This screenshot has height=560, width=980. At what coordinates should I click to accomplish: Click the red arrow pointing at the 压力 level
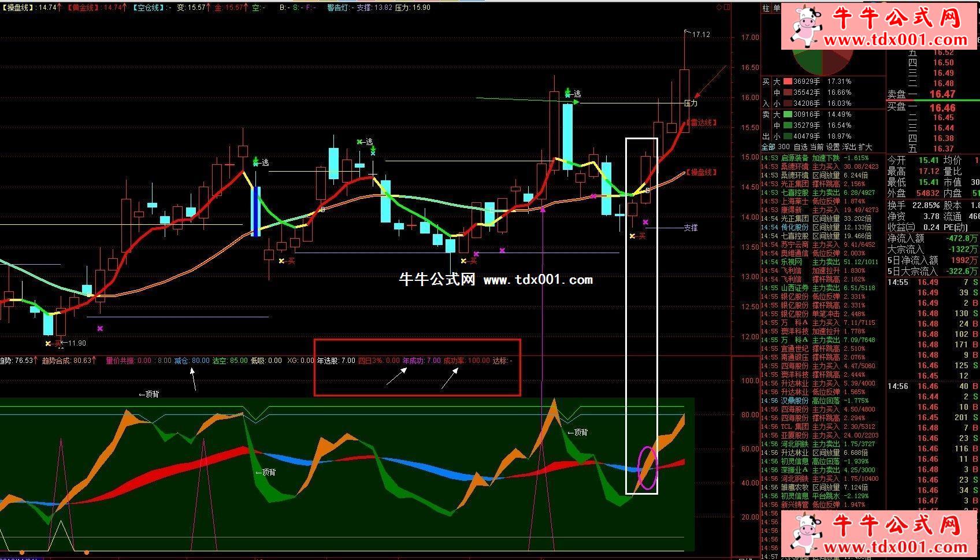(x=710, y=83)
